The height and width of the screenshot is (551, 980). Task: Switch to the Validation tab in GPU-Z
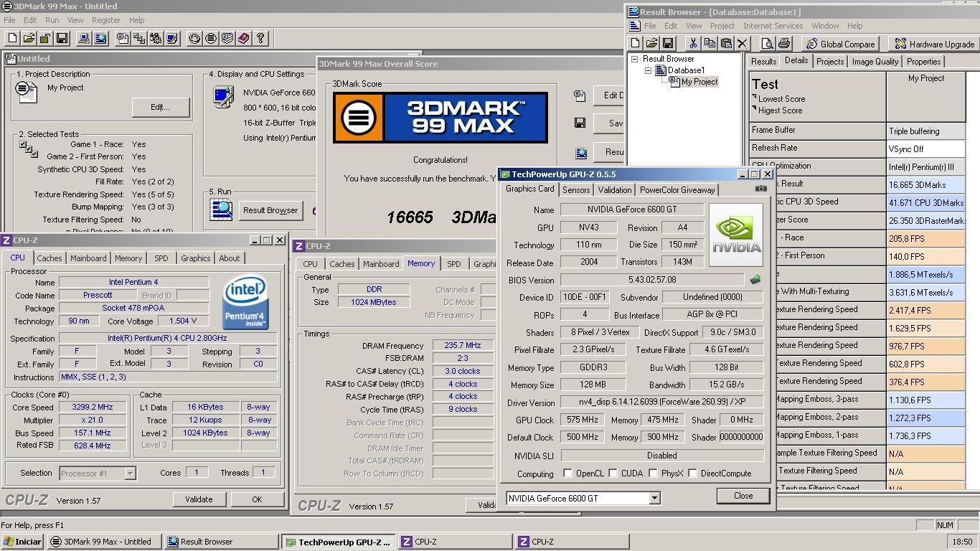click(615, 190)
